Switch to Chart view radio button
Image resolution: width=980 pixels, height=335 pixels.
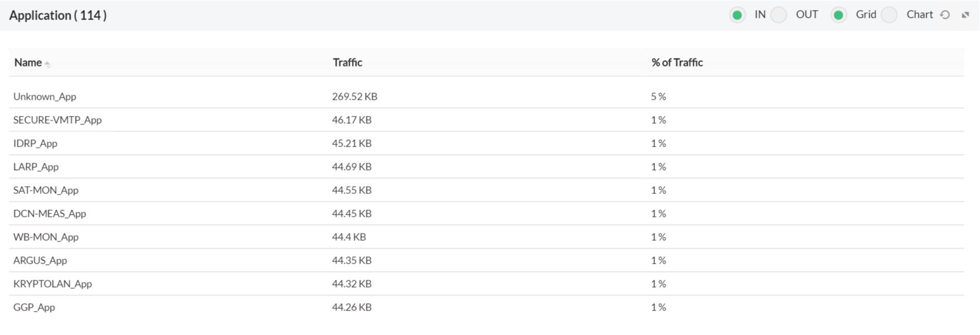click(889, 15)
